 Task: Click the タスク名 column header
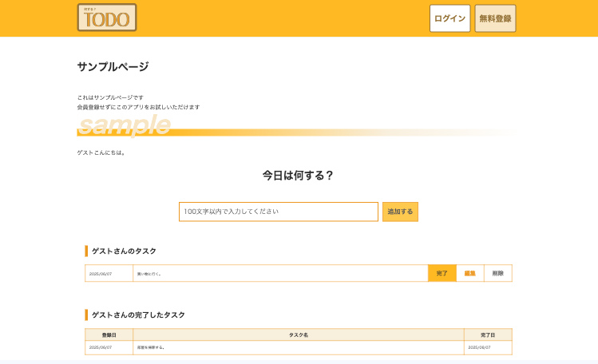(298, 334)
